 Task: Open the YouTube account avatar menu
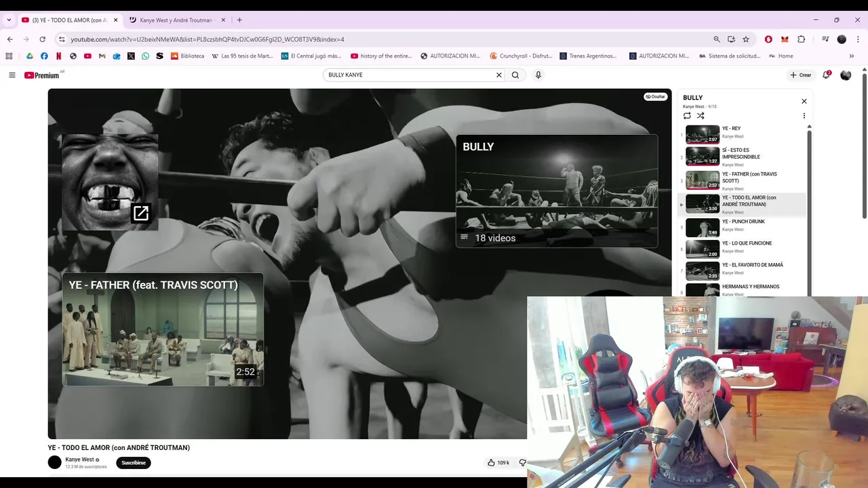pos(846,75)
